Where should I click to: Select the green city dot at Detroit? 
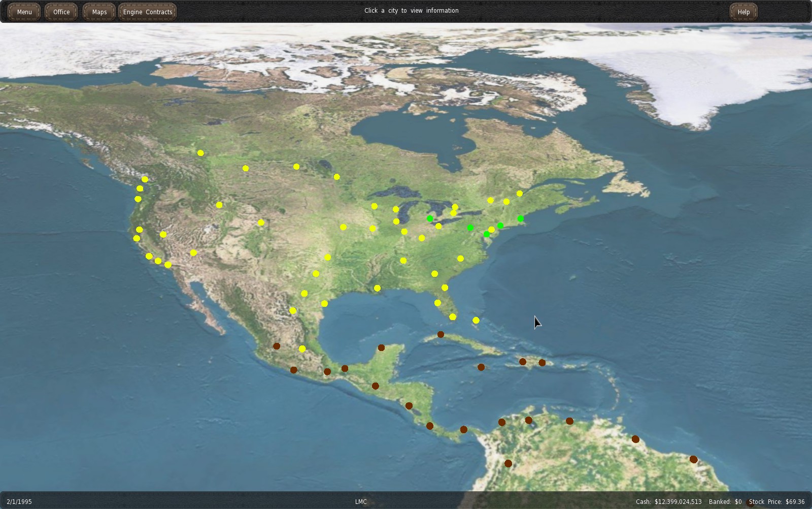point(430,218)
